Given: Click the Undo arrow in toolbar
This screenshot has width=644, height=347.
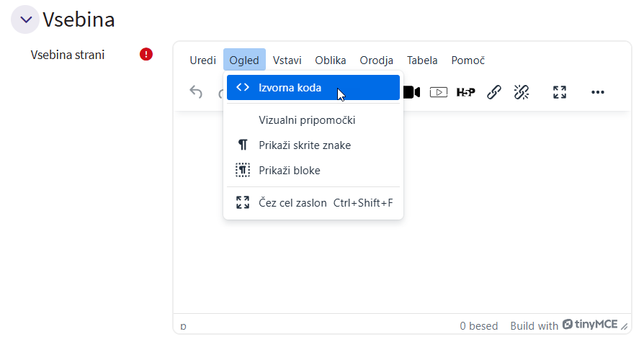Looking at the screenshot, I should 196,92.
